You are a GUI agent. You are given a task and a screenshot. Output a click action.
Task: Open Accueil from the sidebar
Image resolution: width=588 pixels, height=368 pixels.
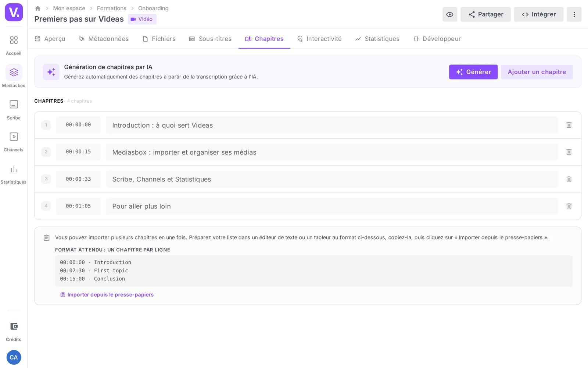click(14, 45)
